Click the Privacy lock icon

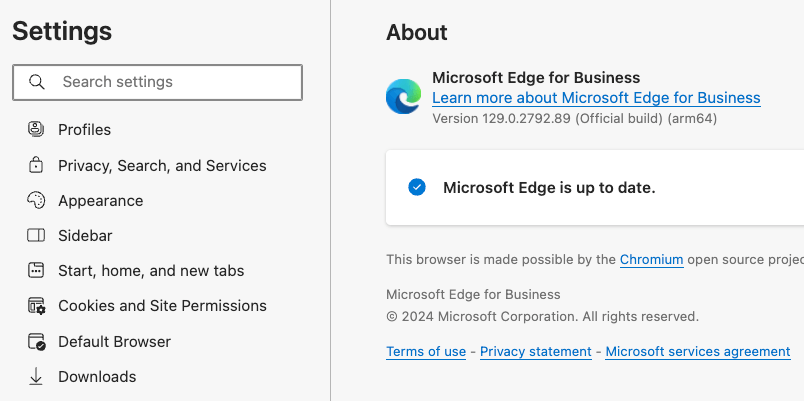point(36,165)
